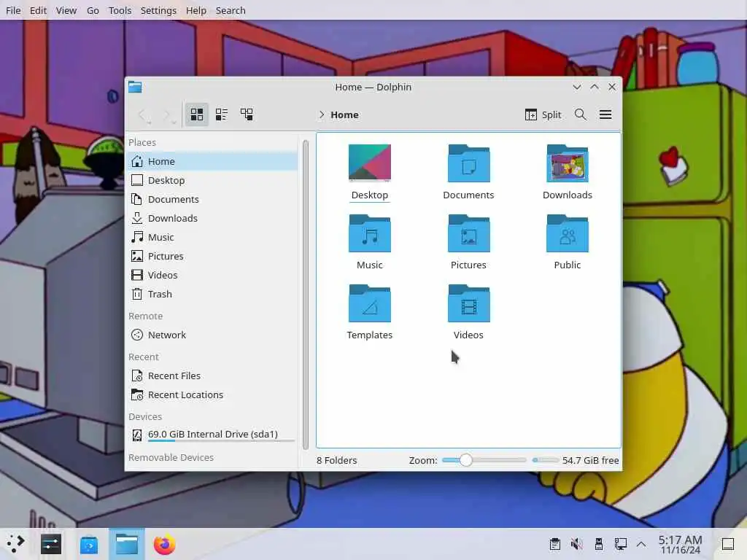Click the Places panel vertical scrollbar
747x560 pixels.
[306, 294]
